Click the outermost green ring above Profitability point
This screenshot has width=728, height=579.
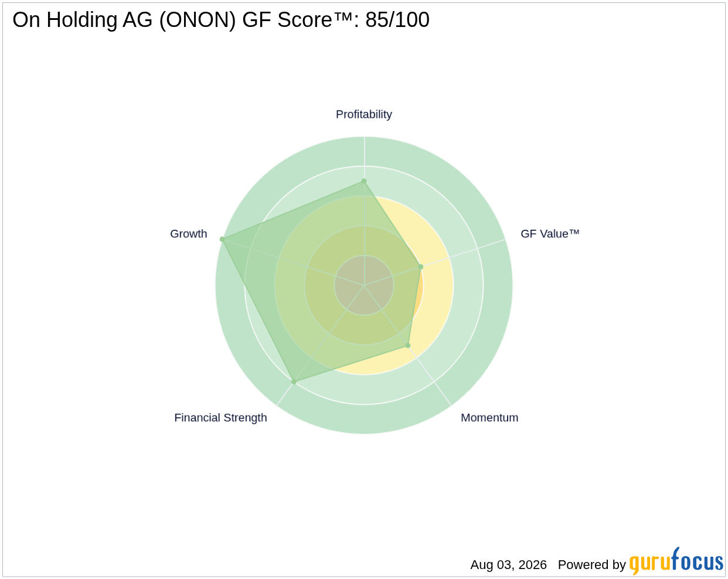[x=364, y=151]
